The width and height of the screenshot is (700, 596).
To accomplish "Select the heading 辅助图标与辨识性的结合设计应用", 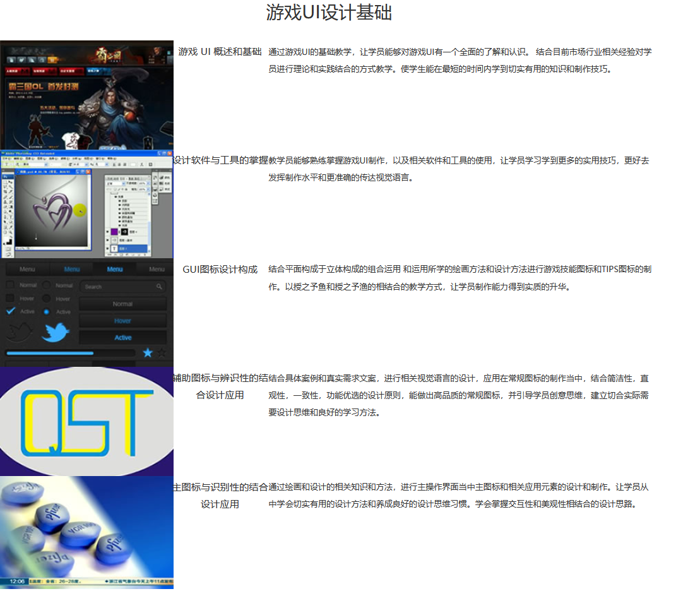I will pos(220,386).
